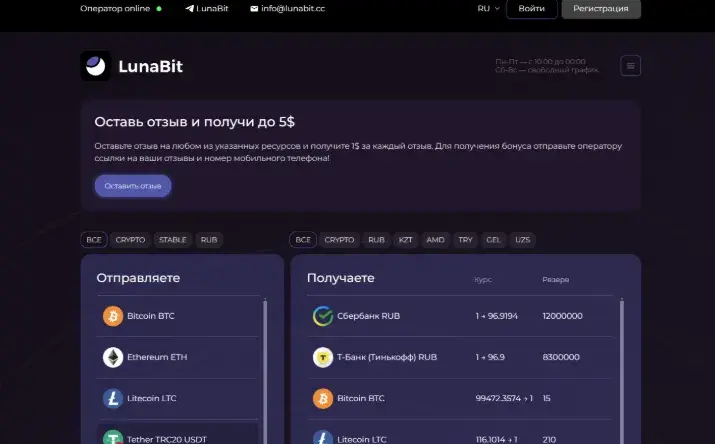Choose Tether TRC20 USDT text
The image size is (715, 444).
click(167, 439)
